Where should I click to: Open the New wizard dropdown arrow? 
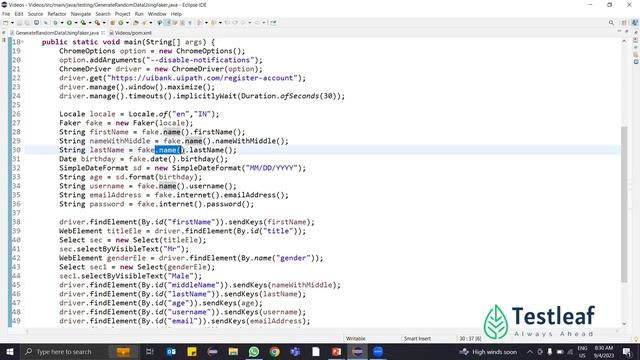coord(12,23)
